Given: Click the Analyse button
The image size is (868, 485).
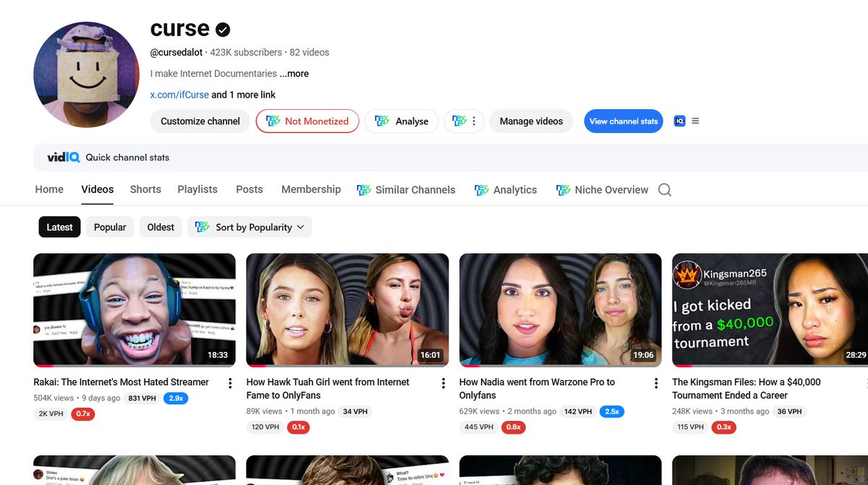Looking at the screenshot, I should click(x=401, y=121).
